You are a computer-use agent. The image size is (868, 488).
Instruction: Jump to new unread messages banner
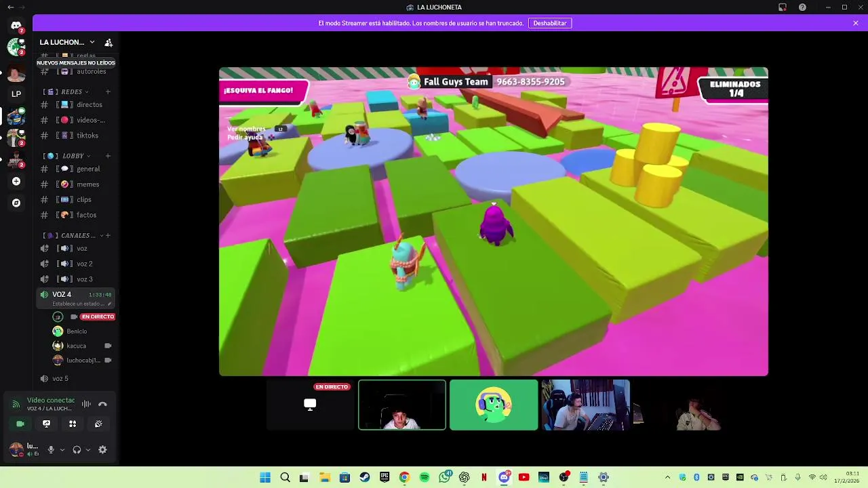76,62
